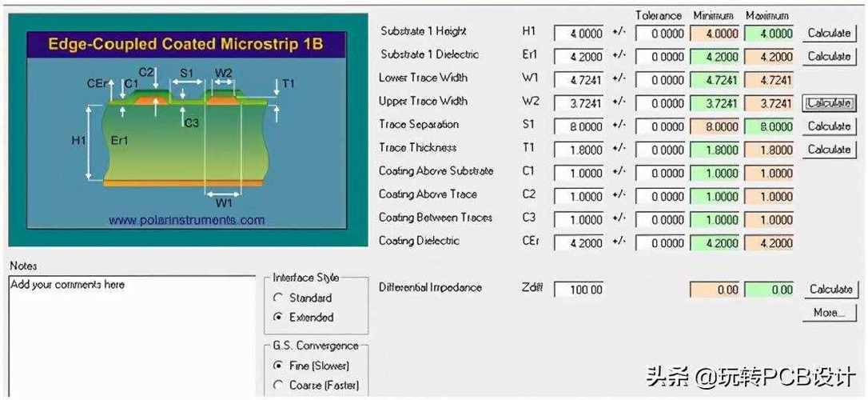The width and height of the screenshot is (868, 400).
Task: Edit the C1 coating above substrate field
Action: point(579,174)
